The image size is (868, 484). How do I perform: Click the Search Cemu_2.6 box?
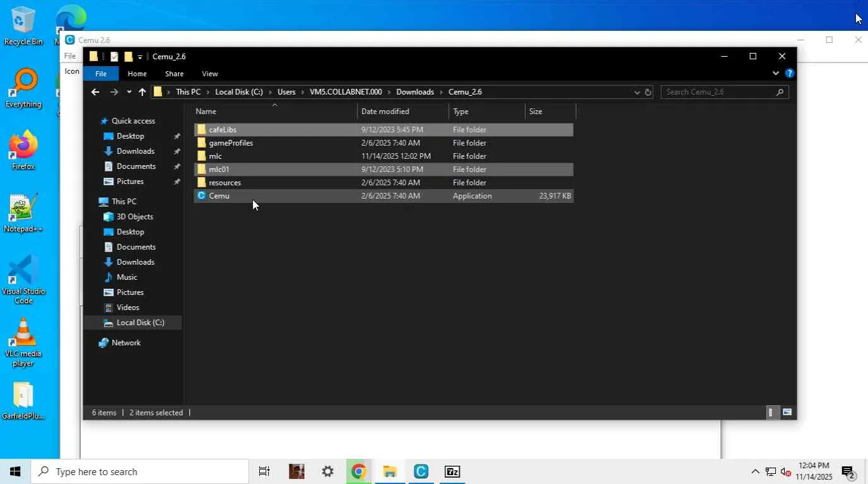click(725, 92)
